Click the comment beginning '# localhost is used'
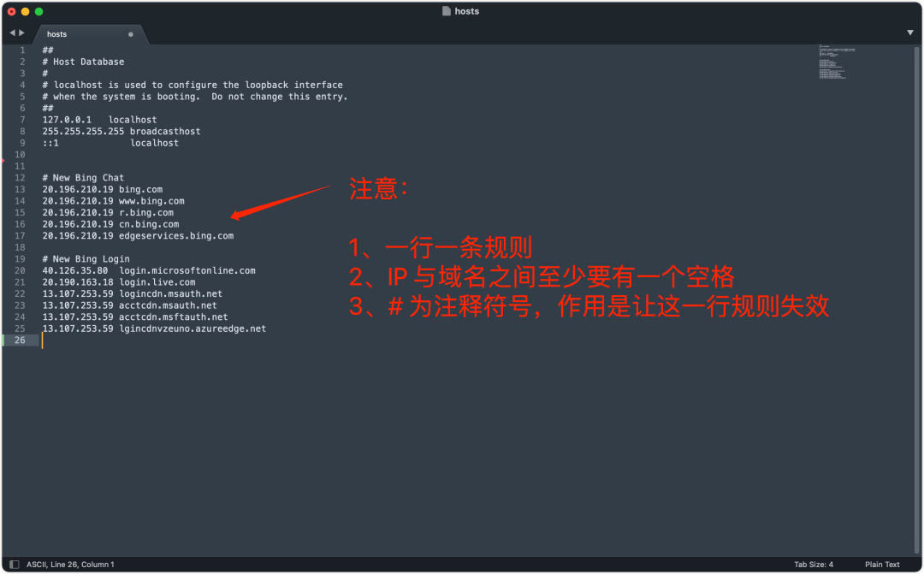The height and width of the screenshot is (574, 924). [x=192, y=85]
